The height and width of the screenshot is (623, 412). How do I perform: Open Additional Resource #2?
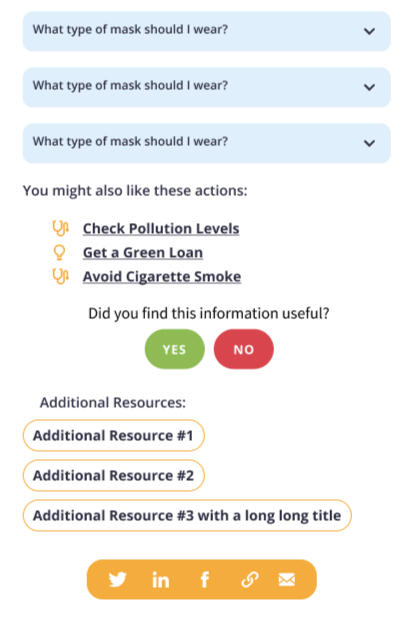pyautogui.click(x=114, y=476)
